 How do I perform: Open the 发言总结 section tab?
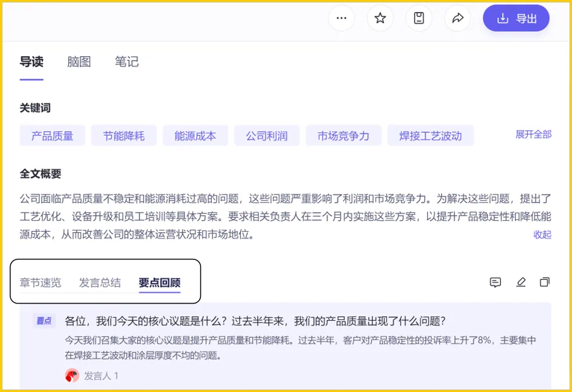click(x=100, y=283)
